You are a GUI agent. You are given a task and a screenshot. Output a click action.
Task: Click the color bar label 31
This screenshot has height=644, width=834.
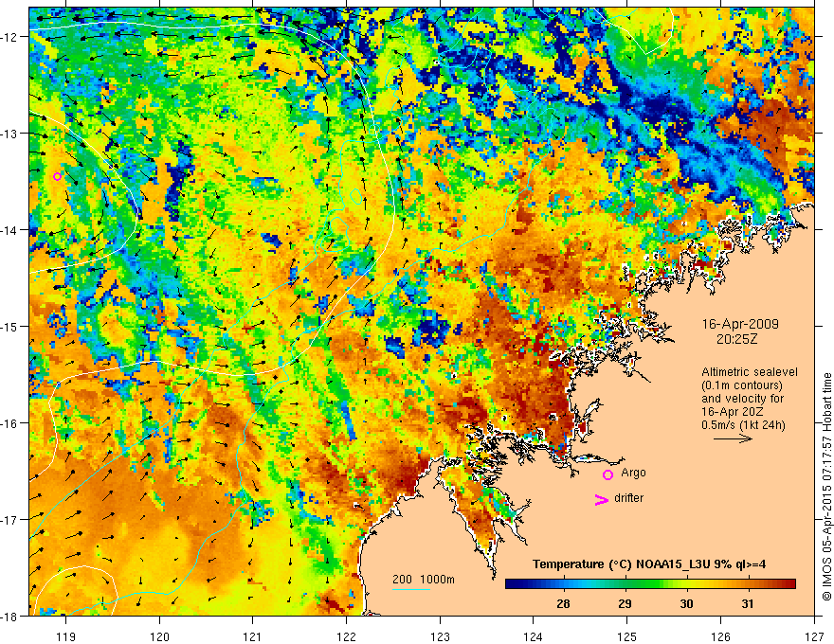[x=748, y=603]
